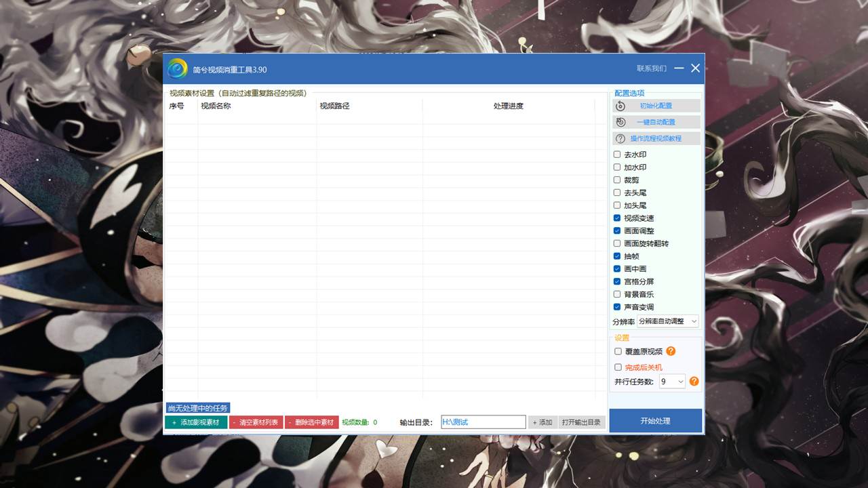Uncheck the 宫格分屏 option
The height and width of the screenshot is (488, 868).
[617, 281]
